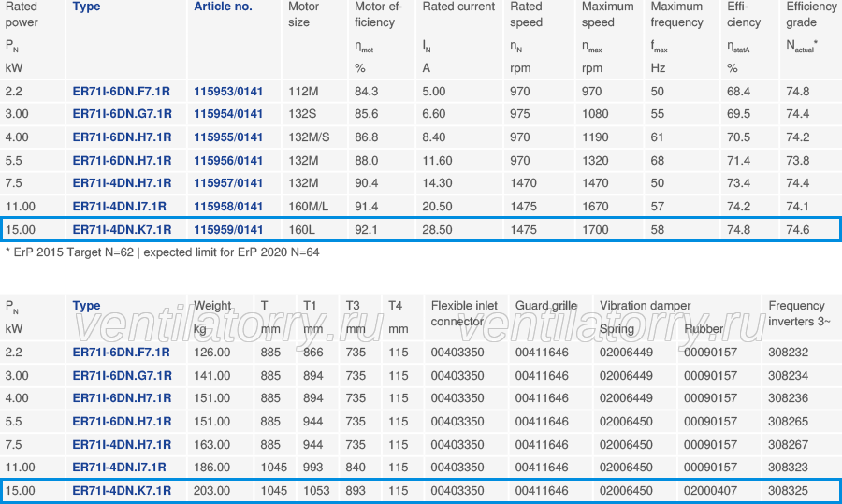842x504 pixels.
Task: Open ER71I-6DN.H7.1R link in 5.5 kW top row
Action: tap(122, 161)
